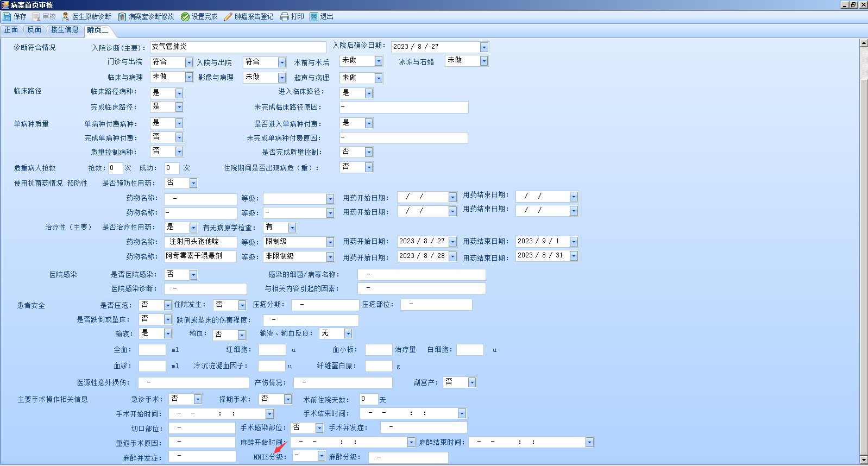The height and width of the screenshot is (466, 868).
Task: Open 医生原始诊断 icon in toolbar
Action: pyautogui.click(x=66, y=17)
